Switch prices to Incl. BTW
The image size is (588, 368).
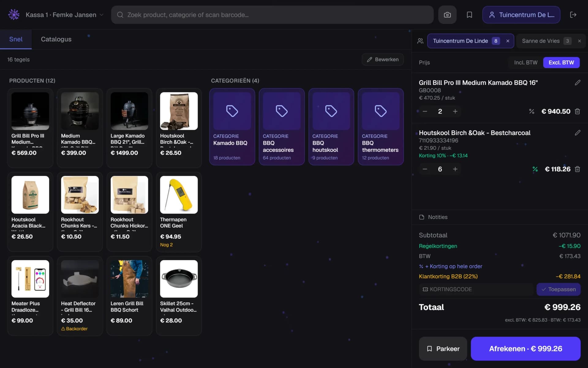pyautogui.click(x=526, y=63)
